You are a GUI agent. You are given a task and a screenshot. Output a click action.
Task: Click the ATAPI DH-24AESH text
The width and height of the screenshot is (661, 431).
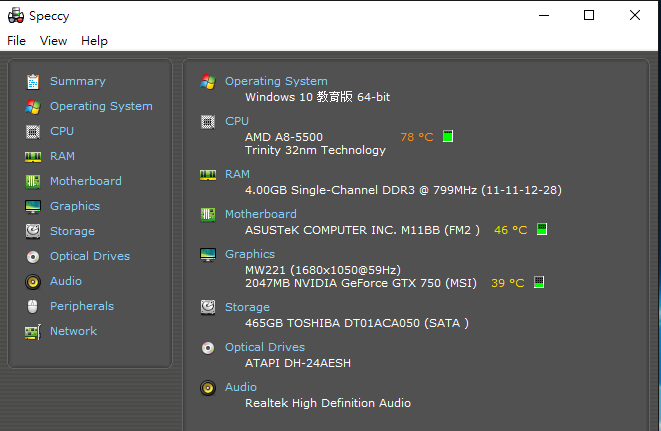pyautogui.click(x=298, y=363)
